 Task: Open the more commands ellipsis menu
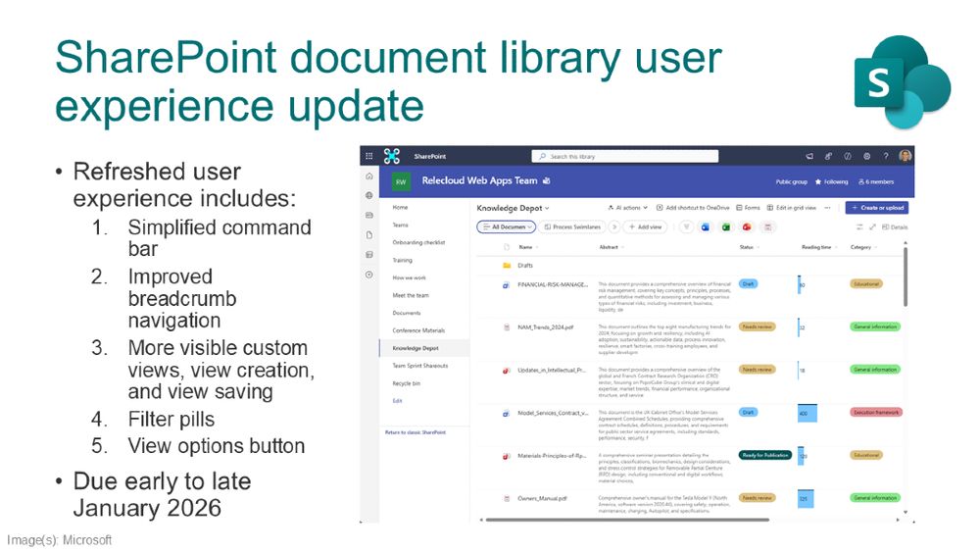click(827, 208)
